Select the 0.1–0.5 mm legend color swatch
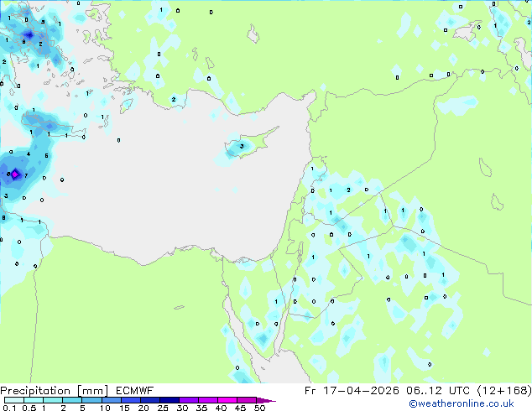This screenshot has height=411, width=532. [14, 400]
